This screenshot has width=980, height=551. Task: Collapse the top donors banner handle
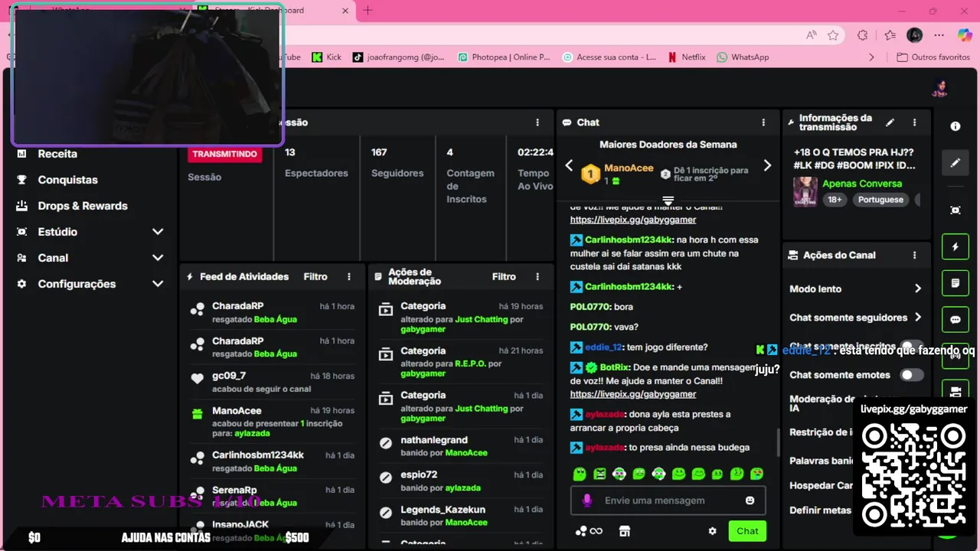pos(668,201)
